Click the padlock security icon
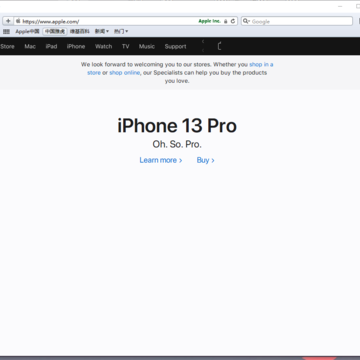Screen dimensions: 360x360 pos(226,21)
